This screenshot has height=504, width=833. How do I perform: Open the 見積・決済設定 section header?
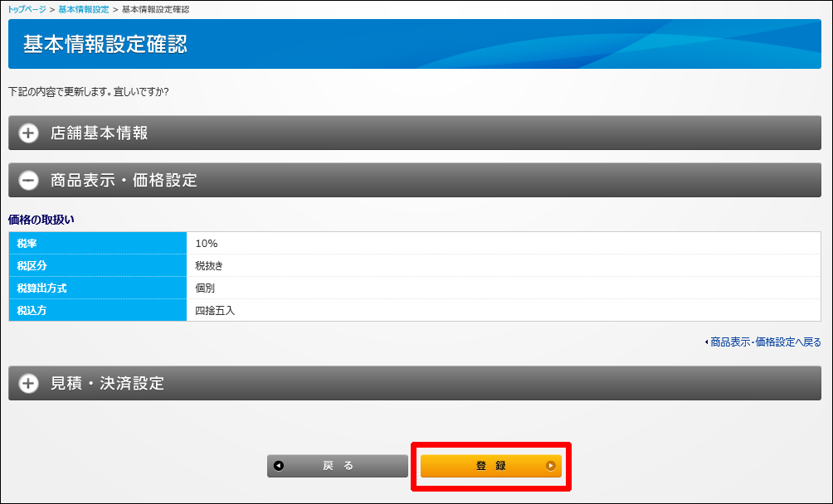415,383
